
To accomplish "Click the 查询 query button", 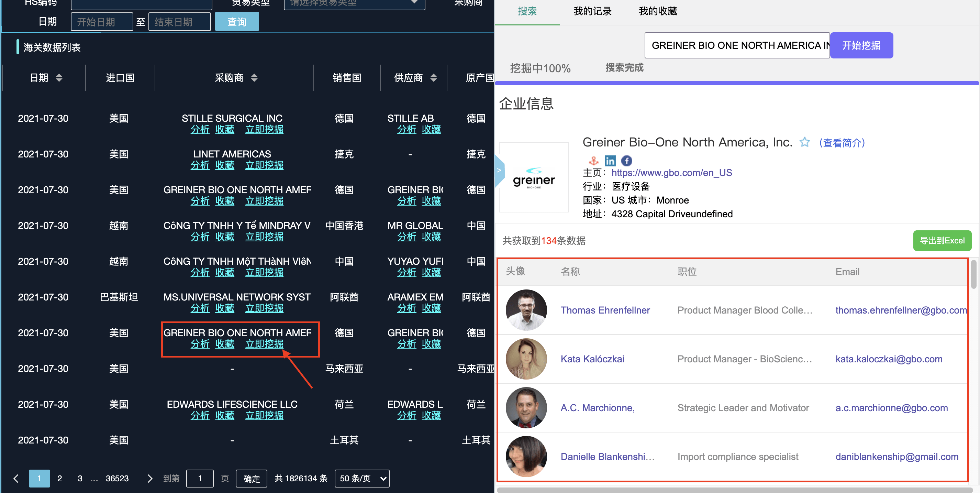I will coord(237,22).
